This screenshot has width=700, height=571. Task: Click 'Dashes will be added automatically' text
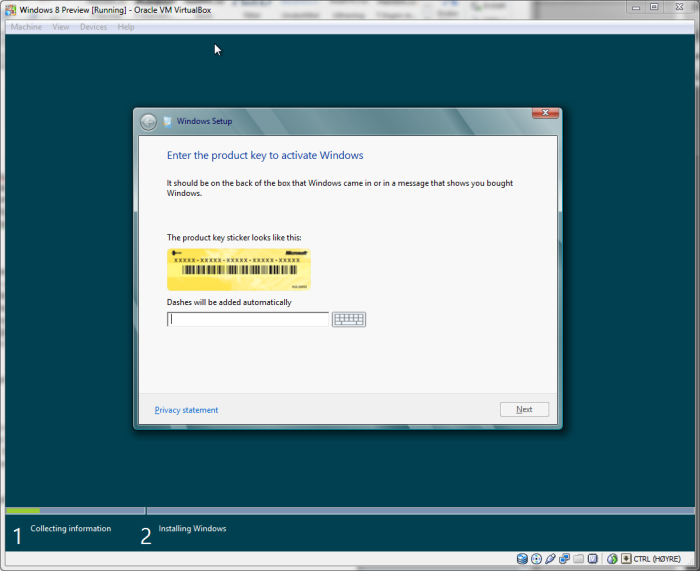[229, 302]
